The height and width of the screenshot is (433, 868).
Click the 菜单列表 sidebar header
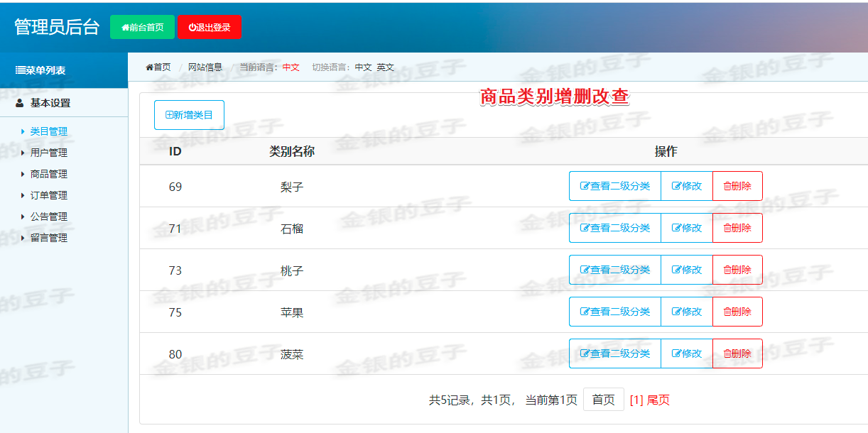pos(64,70)
